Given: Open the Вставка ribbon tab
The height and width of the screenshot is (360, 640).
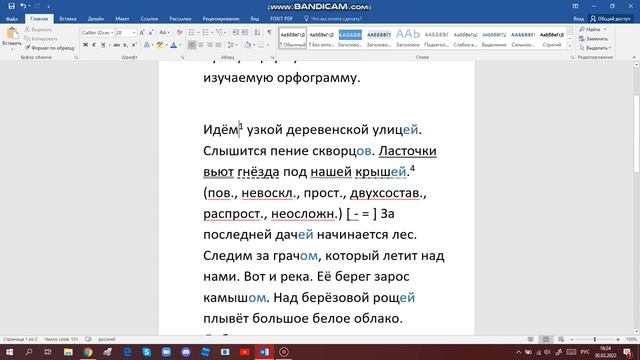Looking at the screenshot, I should (68, 19).
